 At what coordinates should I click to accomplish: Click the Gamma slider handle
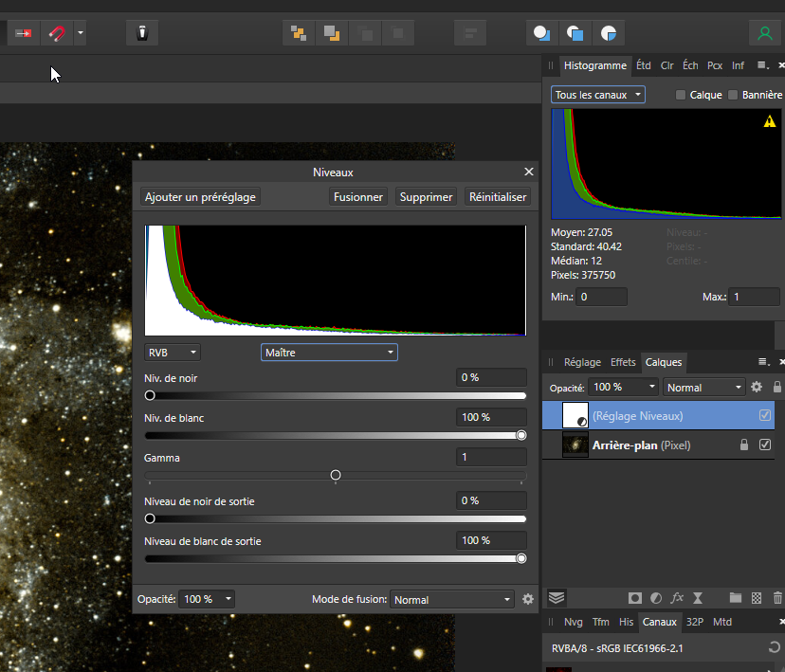pos(336,475)
